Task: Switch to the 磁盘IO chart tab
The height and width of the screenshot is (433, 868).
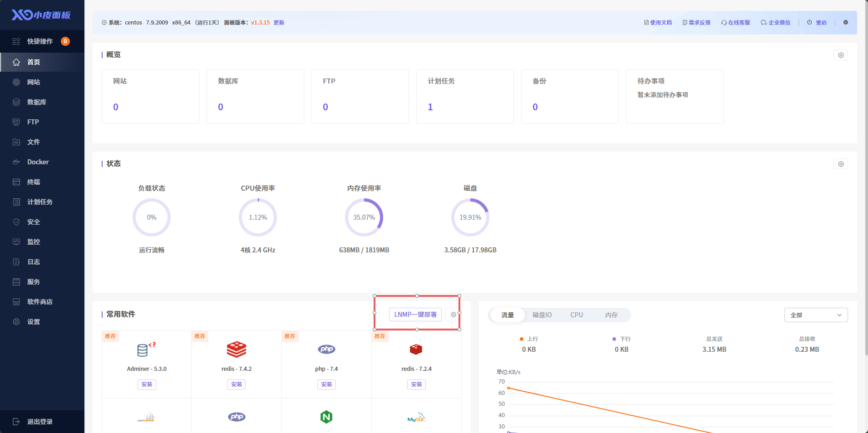Action: [542, 315]
